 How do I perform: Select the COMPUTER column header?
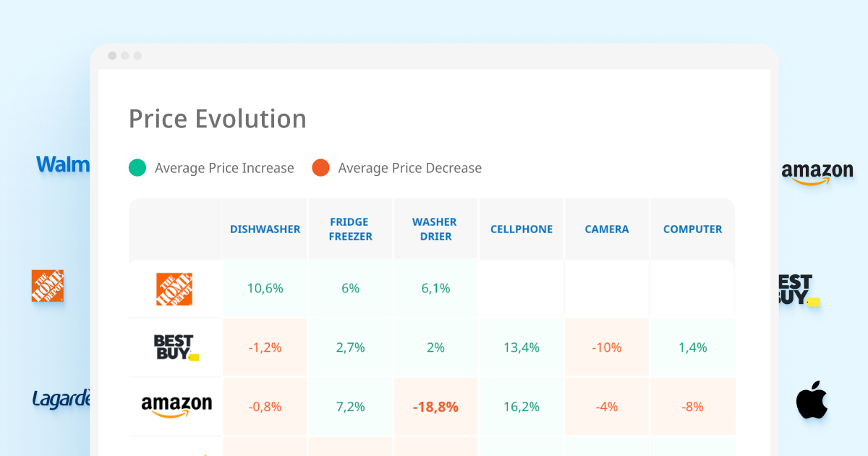click(x=692, y=229)
